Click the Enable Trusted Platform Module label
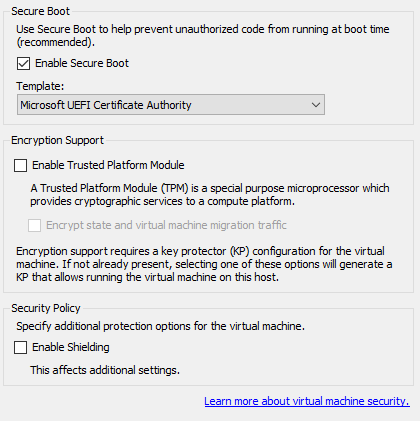Image resolution: width=420 pixels, height=421 pixels. pos(108,165)
